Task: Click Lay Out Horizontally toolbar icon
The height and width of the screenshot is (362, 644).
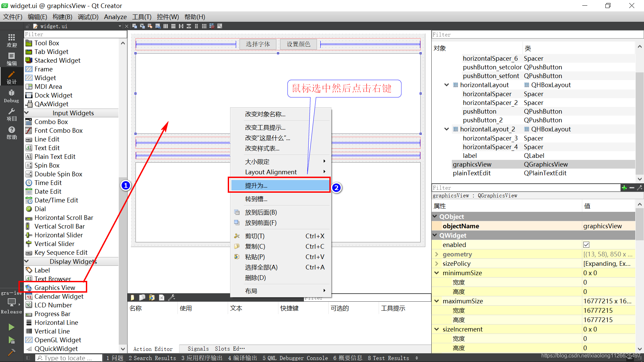Action: coord(166,26)
